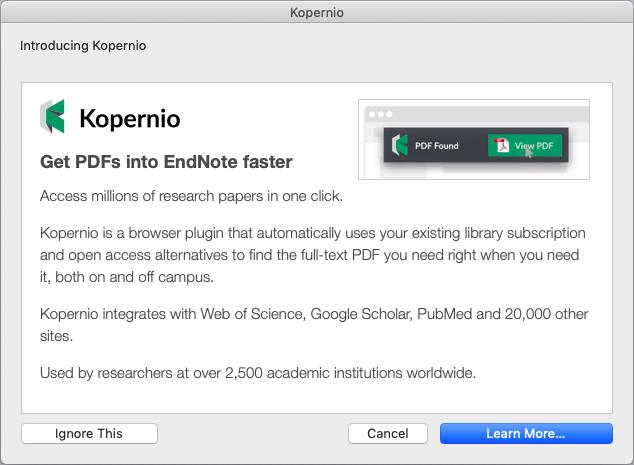Viewport: 634px width, 465px height.
Task: Click the small Kopernio icon next to PDF Found
Action: [399, 145]
